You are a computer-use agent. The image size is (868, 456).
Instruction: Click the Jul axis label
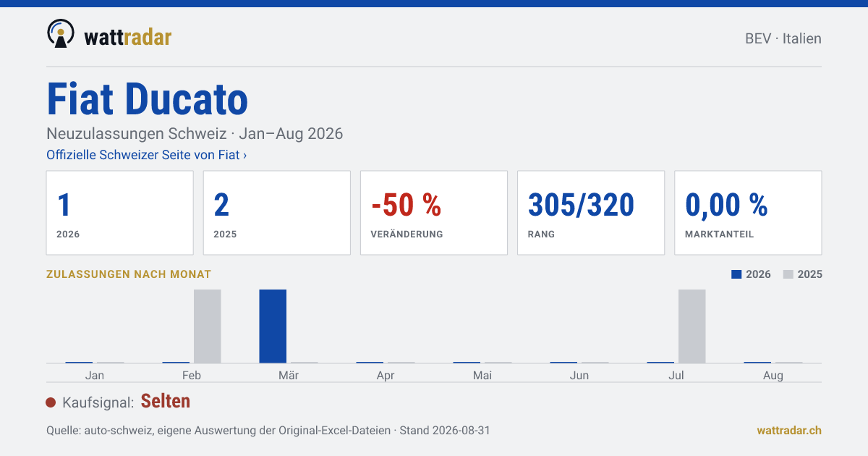676,376
